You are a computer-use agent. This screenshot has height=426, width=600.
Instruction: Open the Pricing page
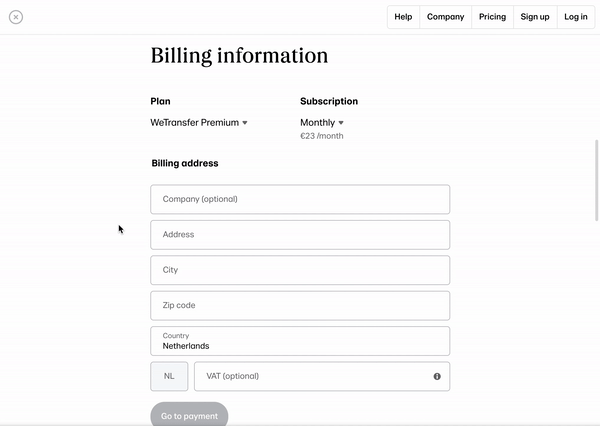click(x=492, y=17)
